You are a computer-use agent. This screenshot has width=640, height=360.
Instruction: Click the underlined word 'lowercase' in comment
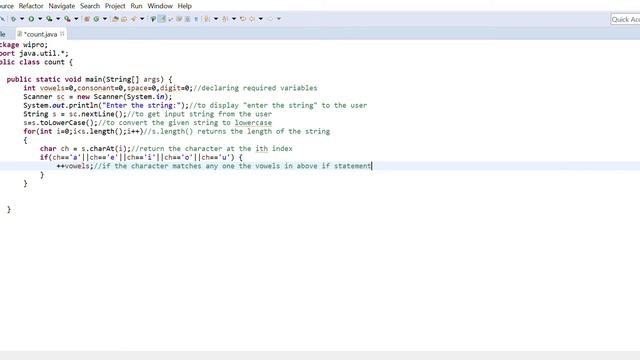[x=253, y=122]
